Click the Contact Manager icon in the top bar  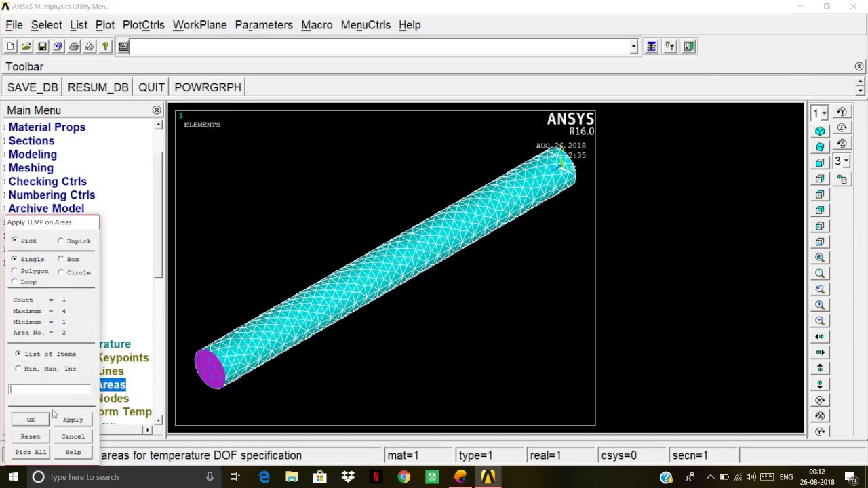click(x=689, y=46)
